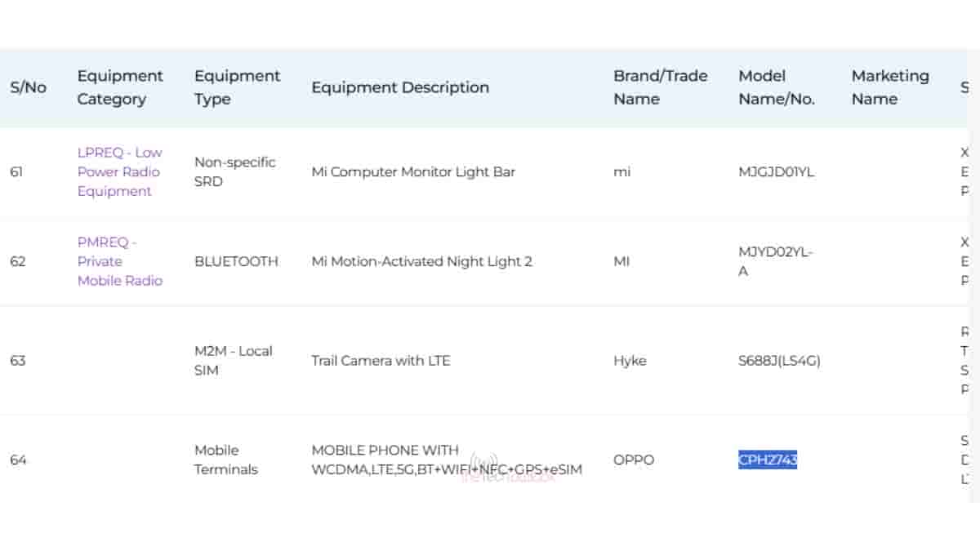Click the Brand/Trade Name column header
Image resolution: width=980 pixels, height=551 pixels.
[x=660, y=87]
